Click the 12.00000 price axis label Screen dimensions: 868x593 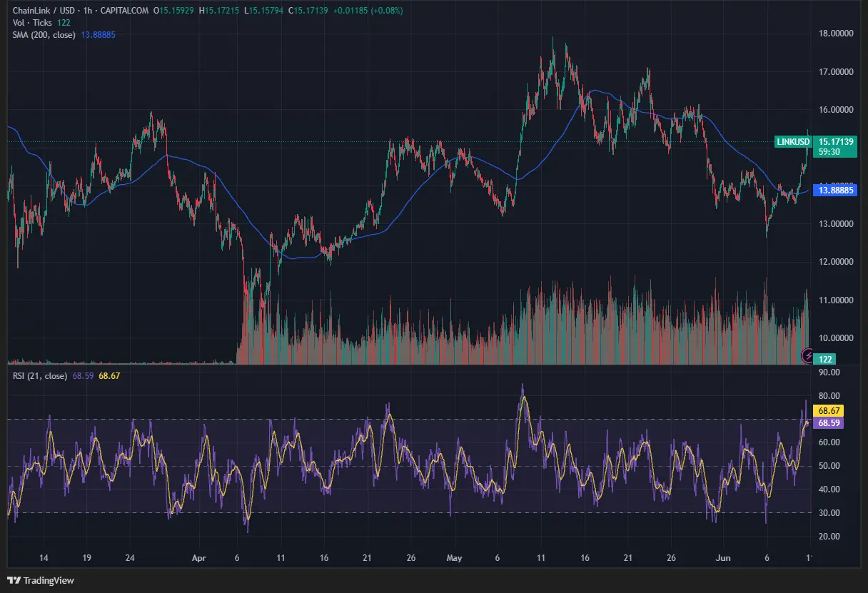837,262
